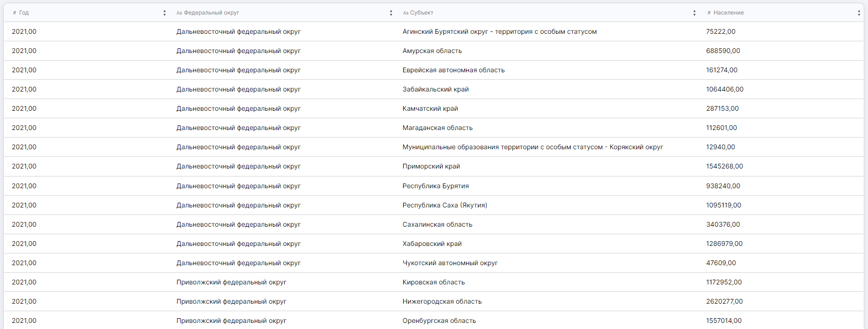Image resolution: width=868 pixels, height=329 pixels.
Task: Click Приволжский федеральный округ in Кировская область row
Action: tap(231, 282)
